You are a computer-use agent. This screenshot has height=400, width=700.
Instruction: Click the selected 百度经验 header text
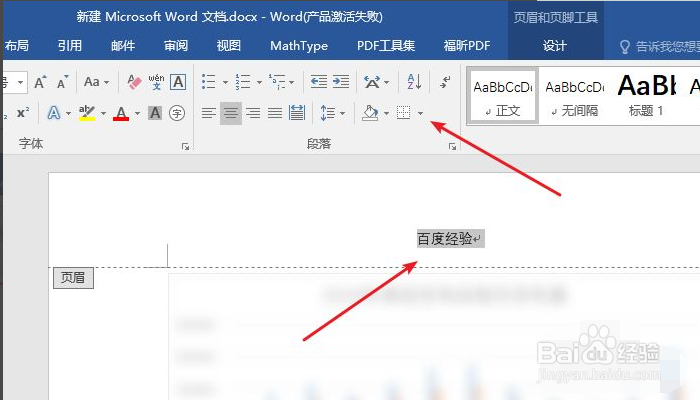450,239
